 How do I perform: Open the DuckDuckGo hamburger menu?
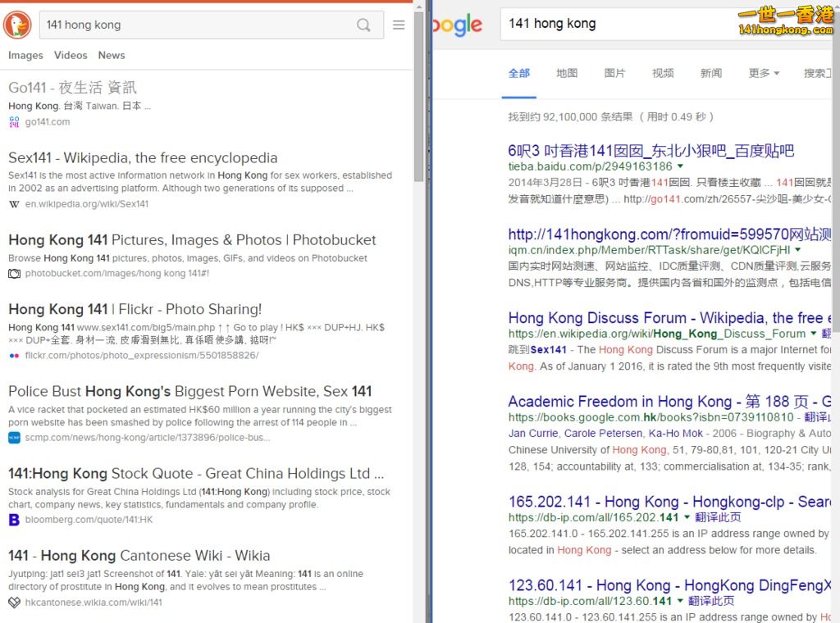399,25
